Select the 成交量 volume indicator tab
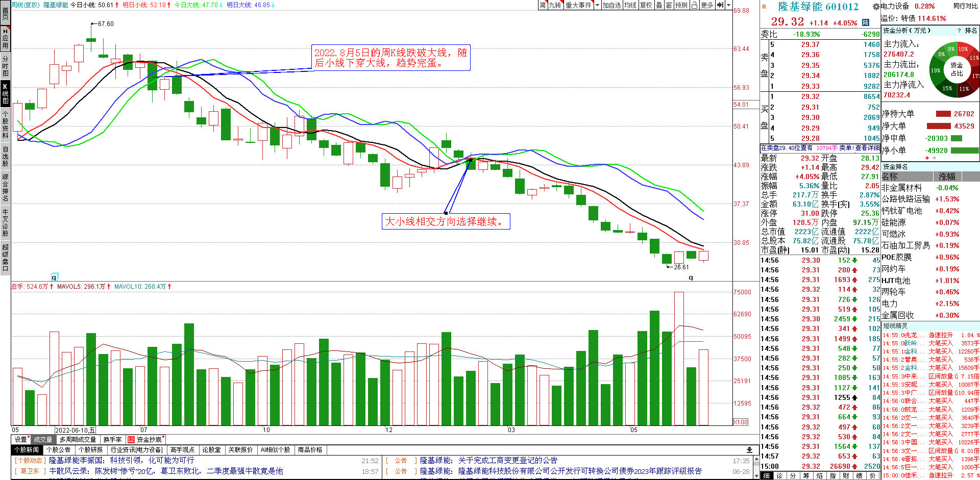This screenshot has height=480, width=980. point(43,439)
